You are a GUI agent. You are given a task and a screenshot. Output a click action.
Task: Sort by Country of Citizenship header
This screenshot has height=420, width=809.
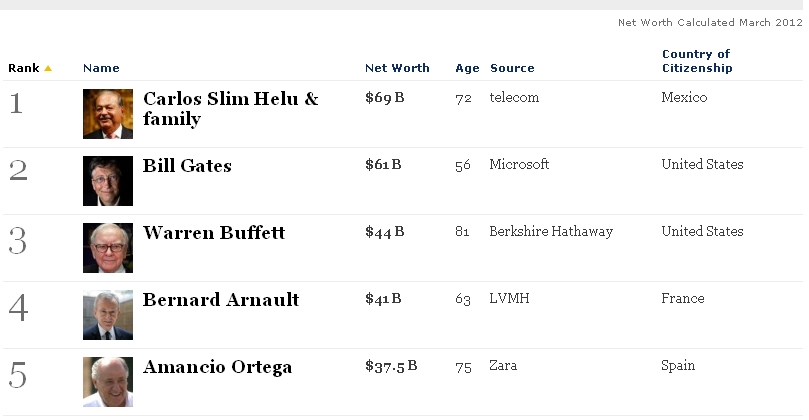[x=697, y=61]
